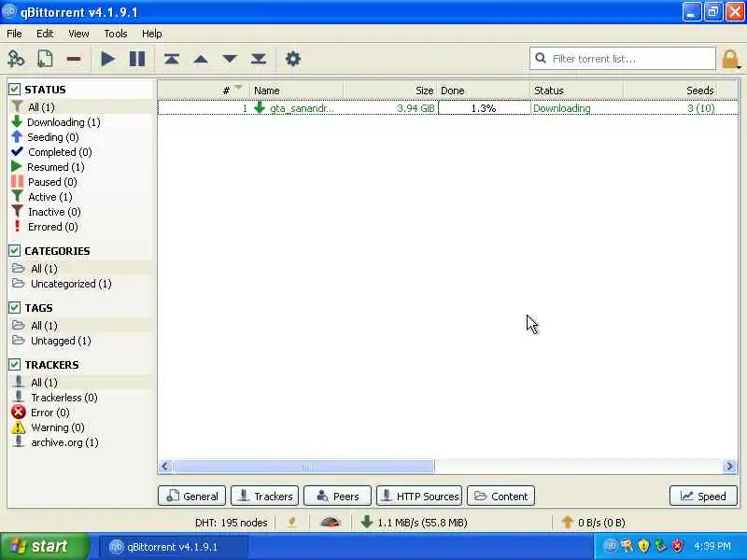Image resolution: width=747 pixels, height=560 pixels.
Task: Click the Delete torrent minus icon
Action: [x=74, y=59]
